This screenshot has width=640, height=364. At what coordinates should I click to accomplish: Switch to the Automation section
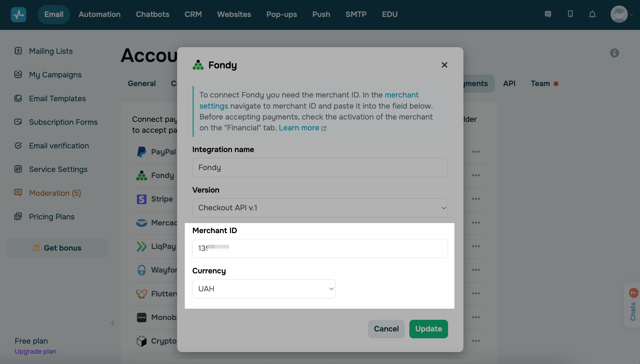(99, 15)
